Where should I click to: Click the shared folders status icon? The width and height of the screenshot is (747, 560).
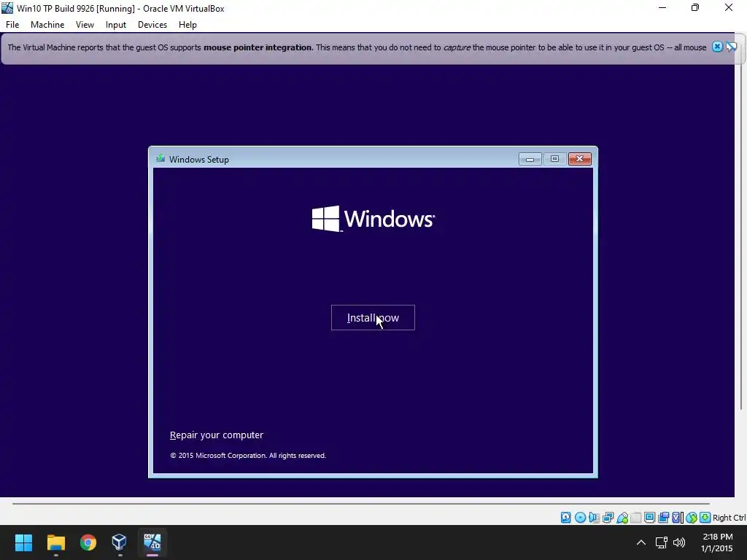click(x=636, y=518)
